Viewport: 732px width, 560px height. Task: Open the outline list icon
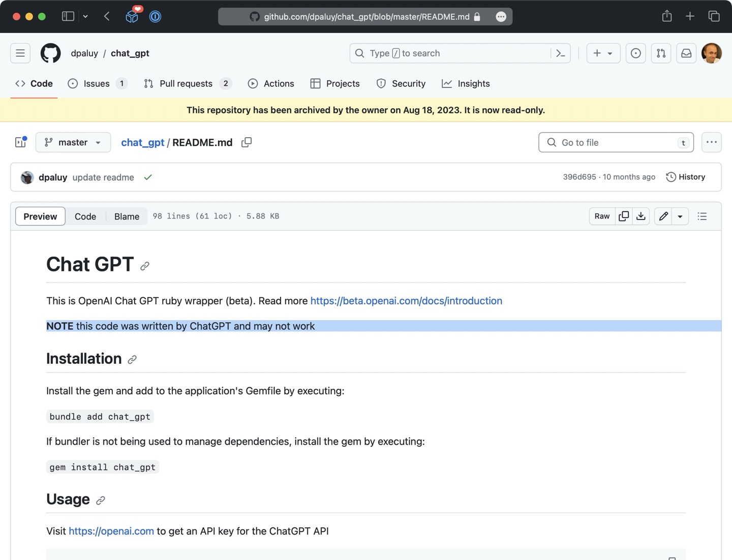coord(702,216)
